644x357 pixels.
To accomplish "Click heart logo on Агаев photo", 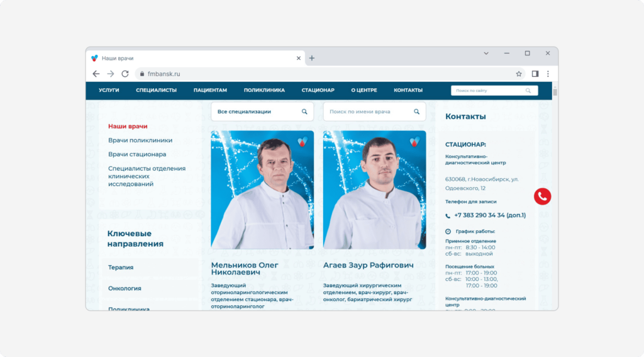I will click(414, 142).
